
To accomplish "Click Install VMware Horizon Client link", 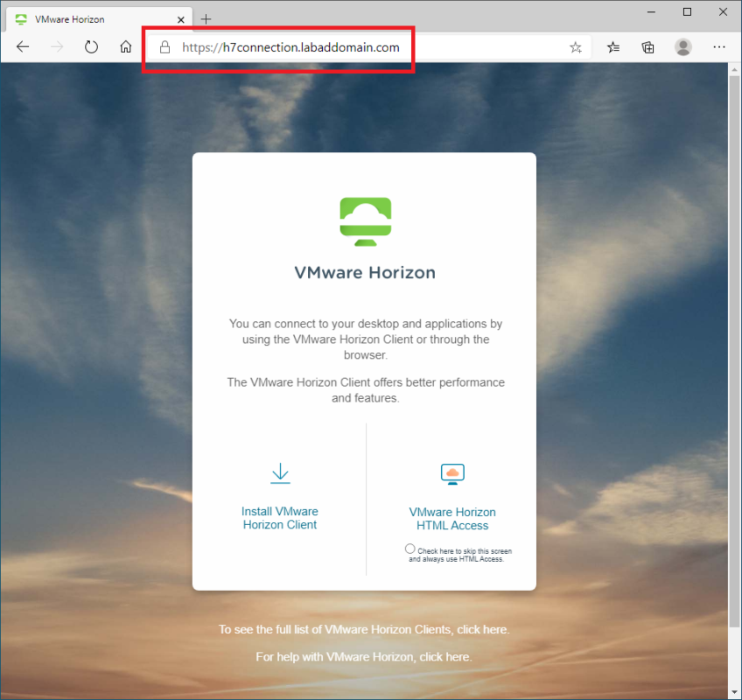I will pyautogui.click(x=280, y=518).
